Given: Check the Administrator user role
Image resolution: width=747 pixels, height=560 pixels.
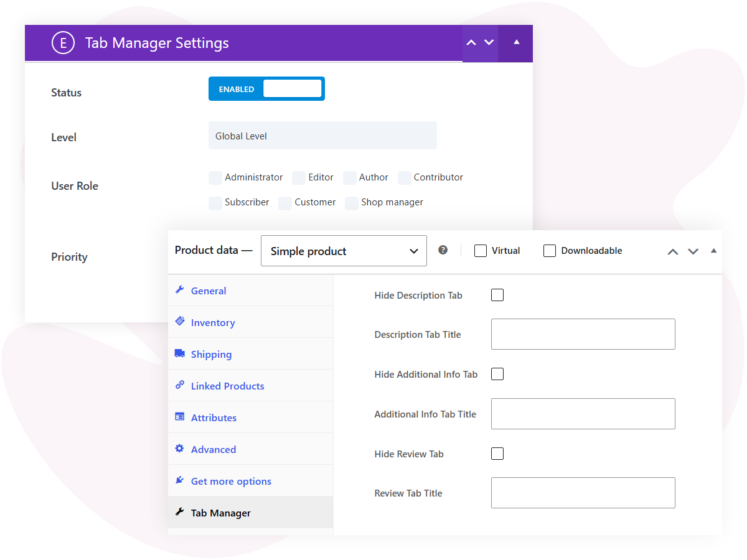Looking at the screenshot, I should tap(215, 178).
